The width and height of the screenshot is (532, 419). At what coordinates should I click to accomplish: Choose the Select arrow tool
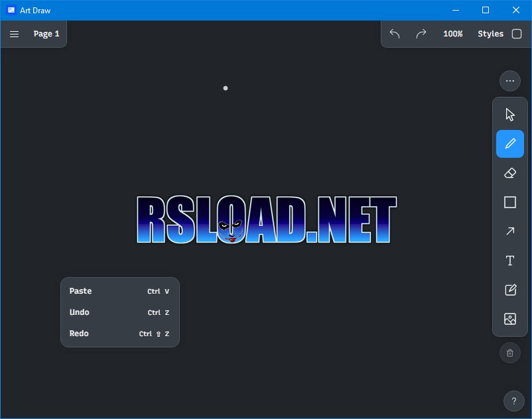pyautogui.click(x=510, y=115)
